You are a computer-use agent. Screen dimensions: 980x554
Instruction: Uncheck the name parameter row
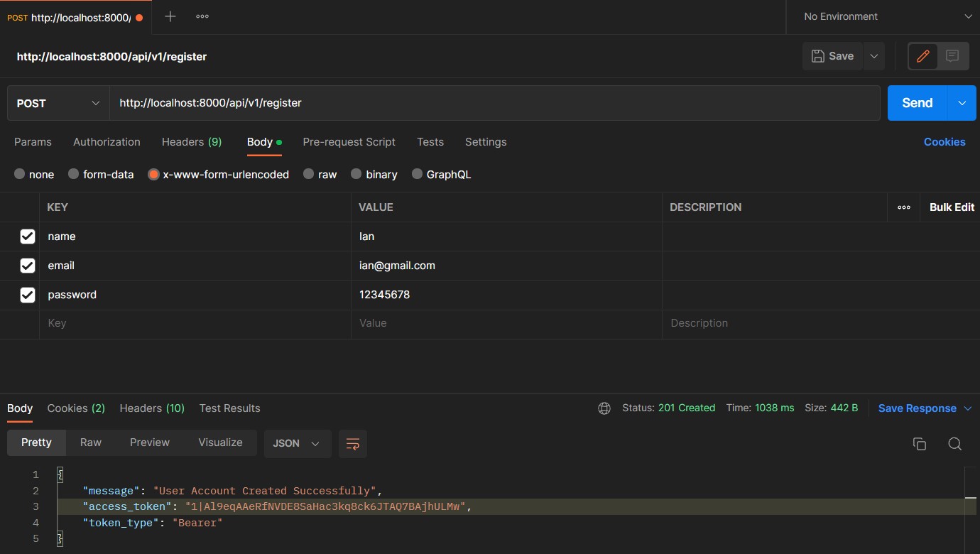(x=27, y=236)
